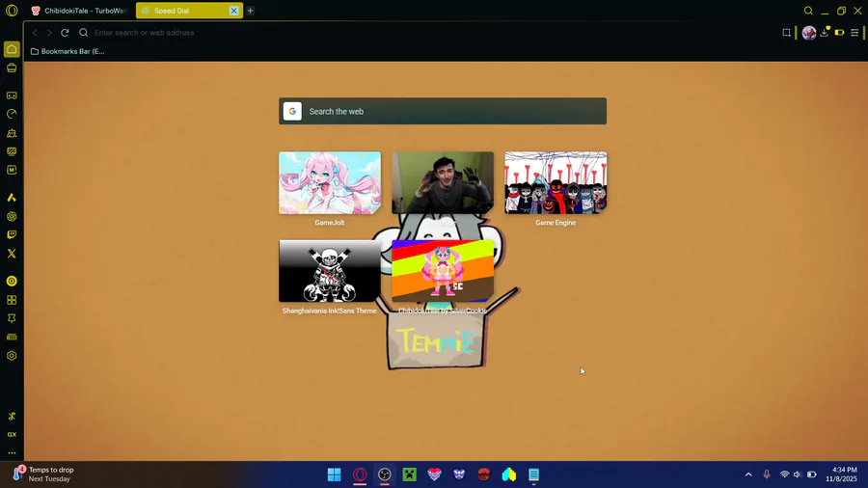Open Aria AI sidebar icon
The image size is (868, 488).
12,198
